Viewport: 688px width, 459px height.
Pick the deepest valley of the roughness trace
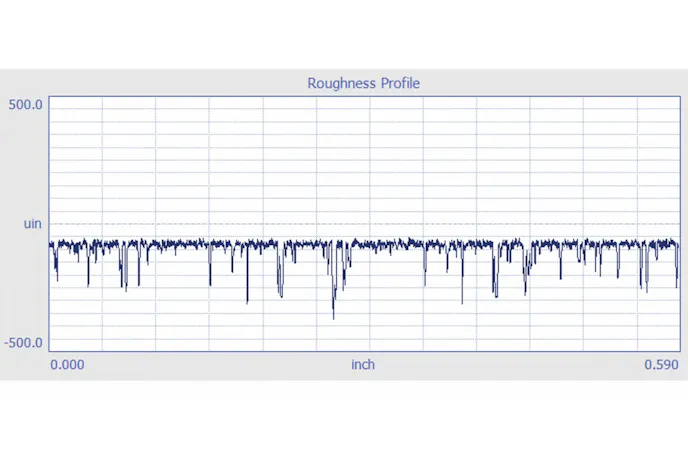pos(334,317)
